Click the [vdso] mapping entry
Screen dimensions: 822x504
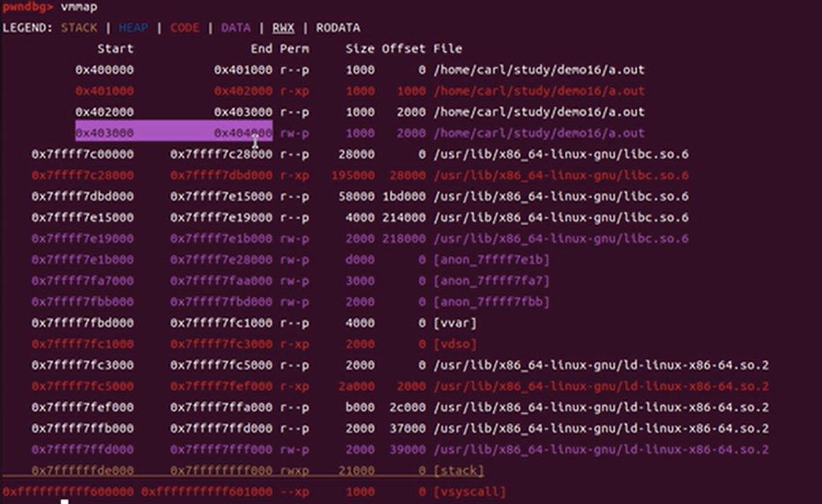click(454, 344)
